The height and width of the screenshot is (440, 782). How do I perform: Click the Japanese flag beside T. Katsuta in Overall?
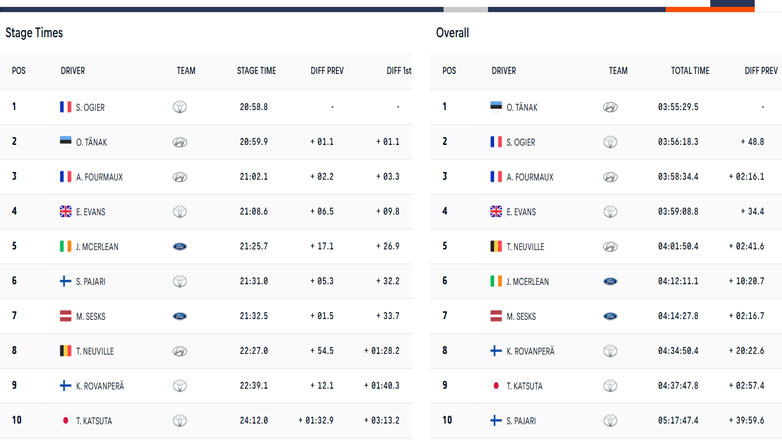(x=496, y=386)
